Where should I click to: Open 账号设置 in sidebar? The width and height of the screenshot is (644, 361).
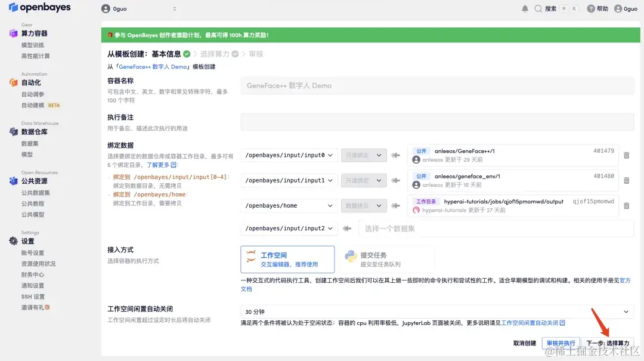pyautogui.click(x=33, y=253)
